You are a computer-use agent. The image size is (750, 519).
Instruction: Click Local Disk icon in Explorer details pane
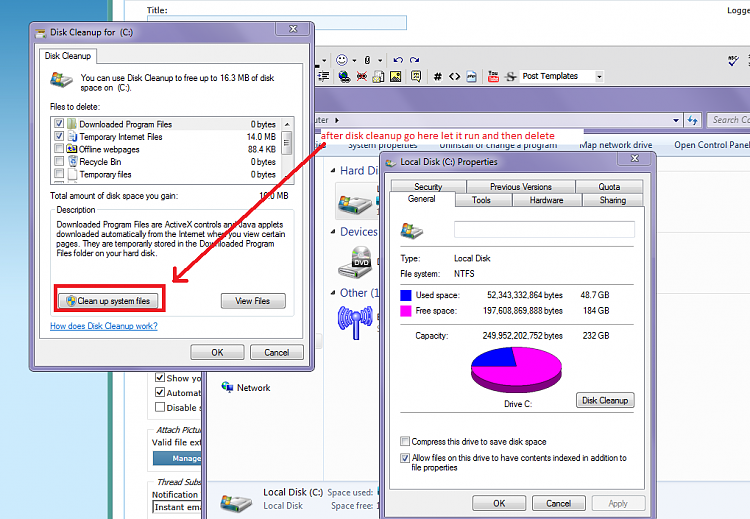point(236,502)
